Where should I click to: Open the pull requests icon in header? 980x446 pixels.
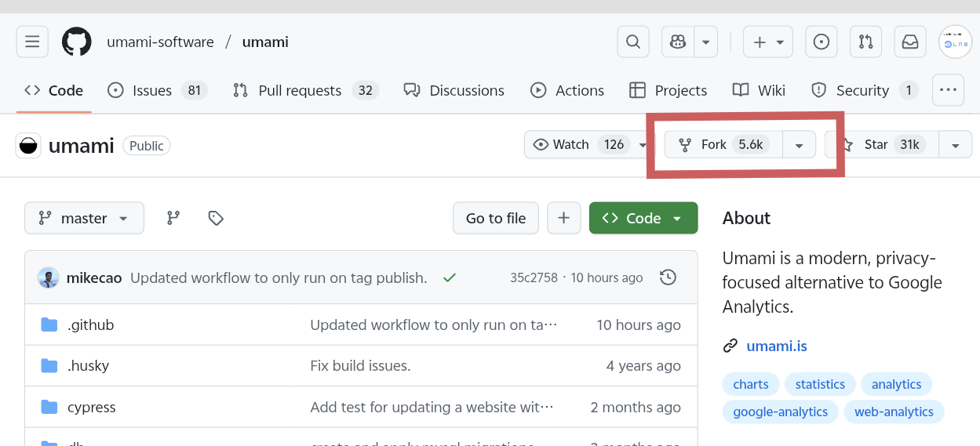[865, 42]
